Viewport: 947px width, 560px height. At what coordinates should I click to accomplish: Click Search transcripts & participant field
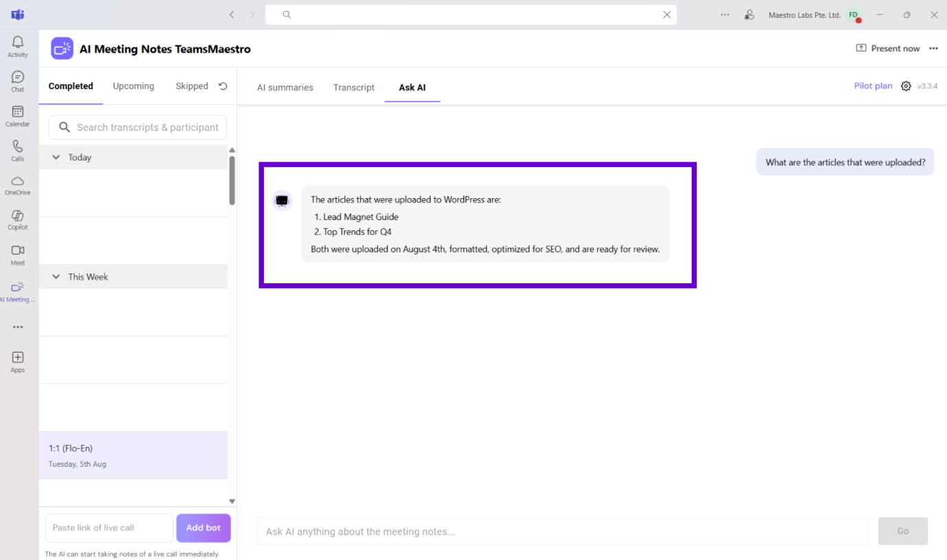tap(138, 127)
